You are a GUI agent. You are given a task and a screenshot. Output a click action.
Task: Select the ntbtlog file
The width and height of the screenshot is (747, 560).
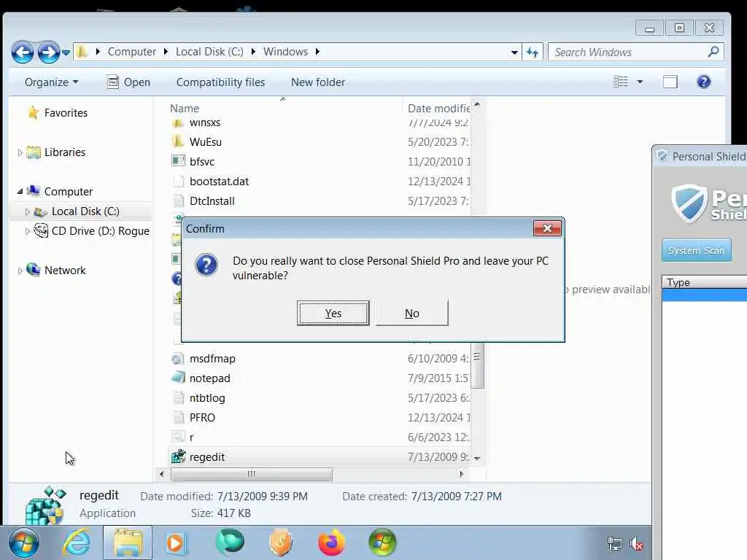(207, 397)
